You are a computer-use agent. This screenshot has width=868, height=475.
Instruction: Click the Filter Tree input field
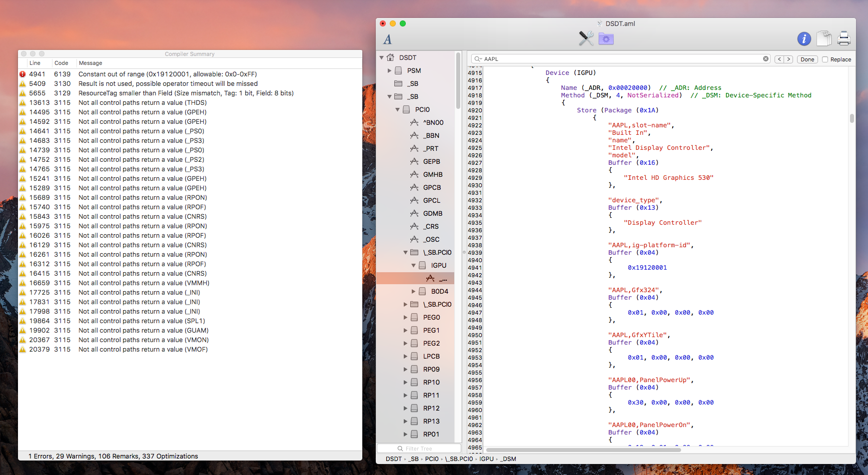pyautogui.click(x=420, y=449)
